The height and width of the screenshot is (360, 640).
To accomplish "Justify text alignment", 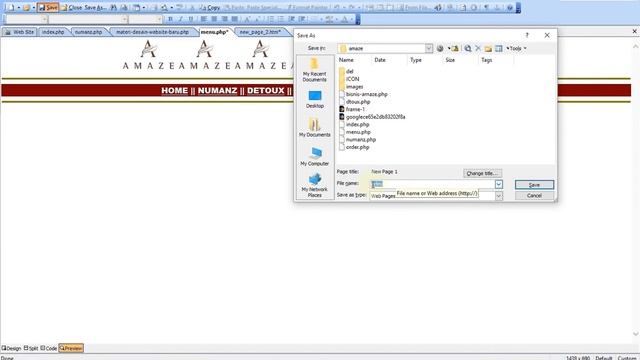I will click(234, 19).
